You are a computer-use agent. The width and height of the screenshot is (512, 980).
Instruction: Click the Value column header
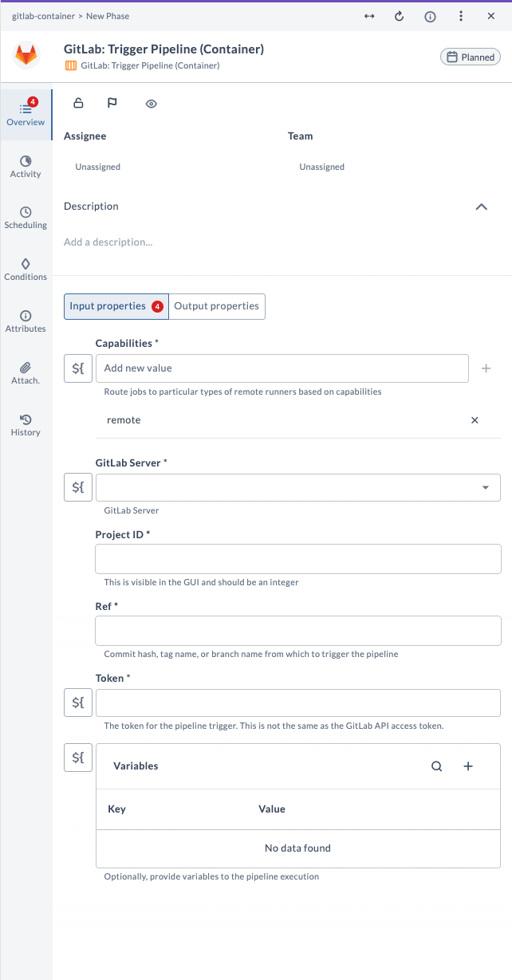(272, 809)
